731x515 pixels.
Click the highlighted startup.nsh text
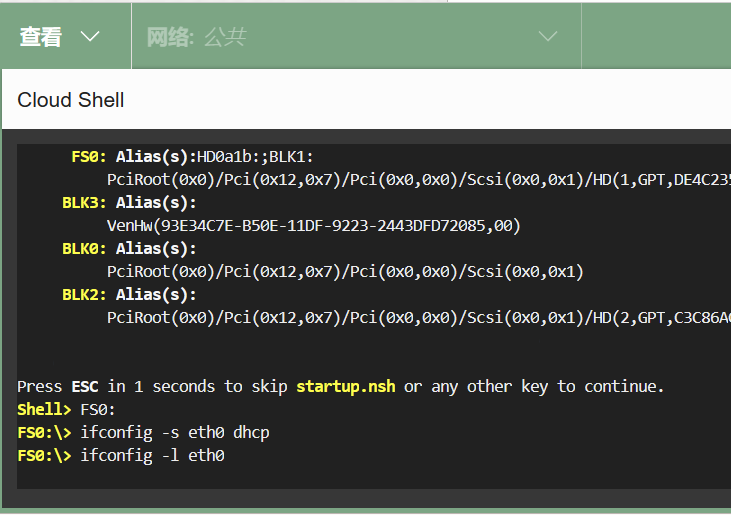click(x=346, y=386)
